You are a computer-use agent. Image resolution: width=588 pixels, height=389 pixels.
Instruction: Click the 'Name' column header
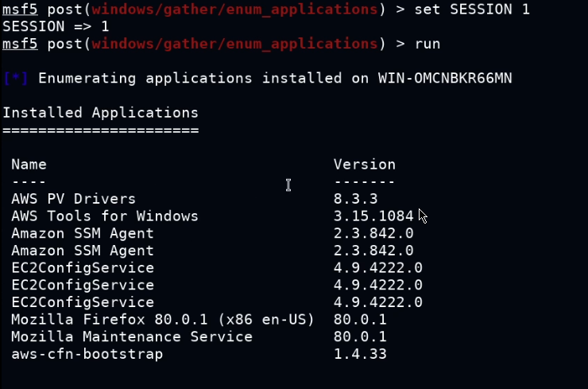point(29,165)
